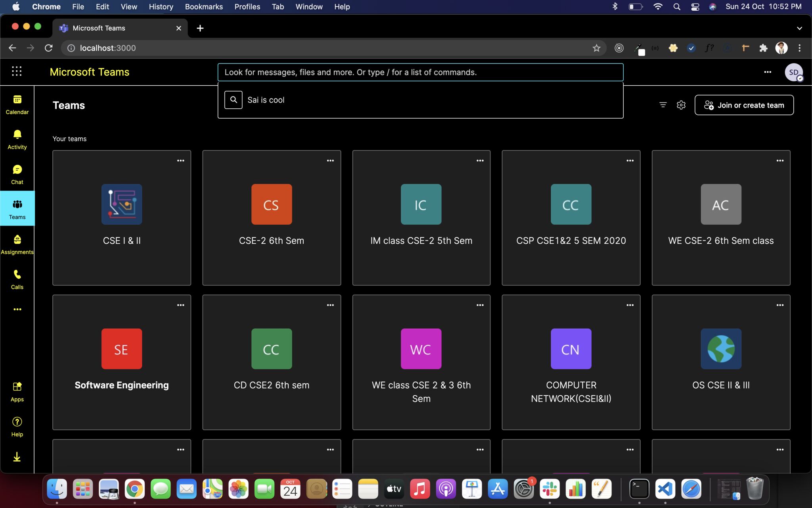
Task: Open Assignments in the sidebar
Action: coord(17,244)
